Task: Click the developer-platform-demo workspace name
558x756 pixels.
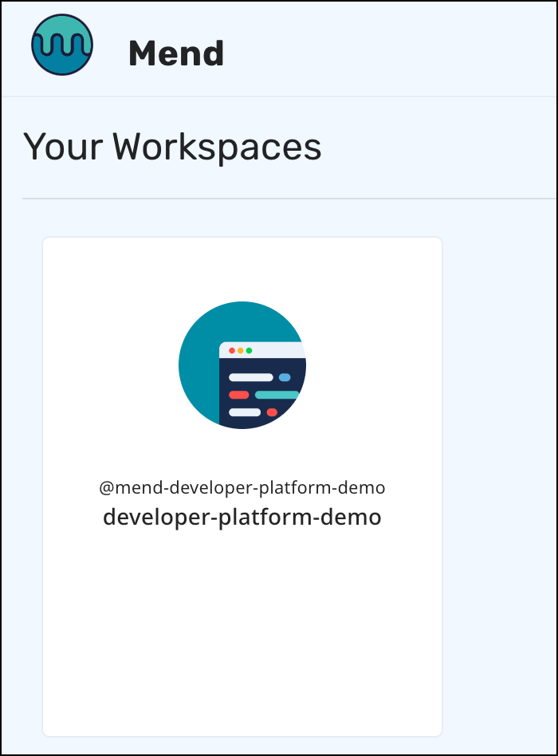Action: (242, 517)
